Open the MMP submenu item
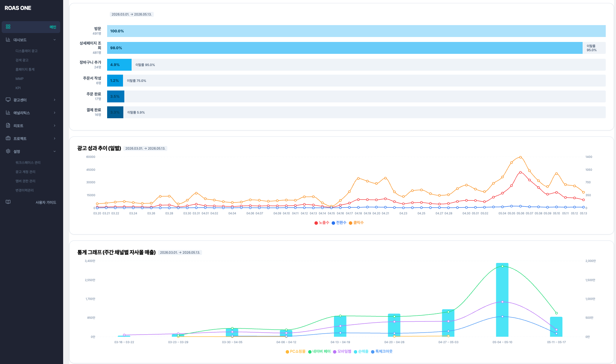The width and height of the screenshot is (616, 364). pos(20,79)
